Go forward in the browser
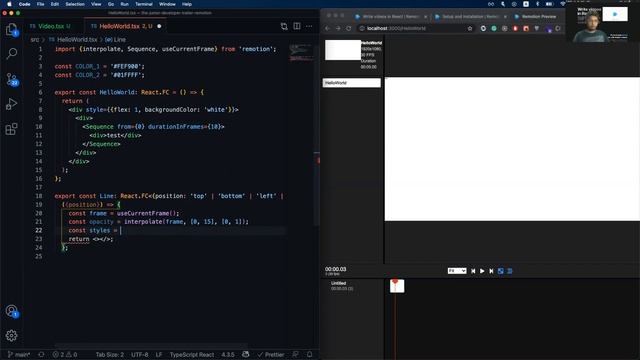The width and height of the screenshot is (640, 360). coord(338,29)
